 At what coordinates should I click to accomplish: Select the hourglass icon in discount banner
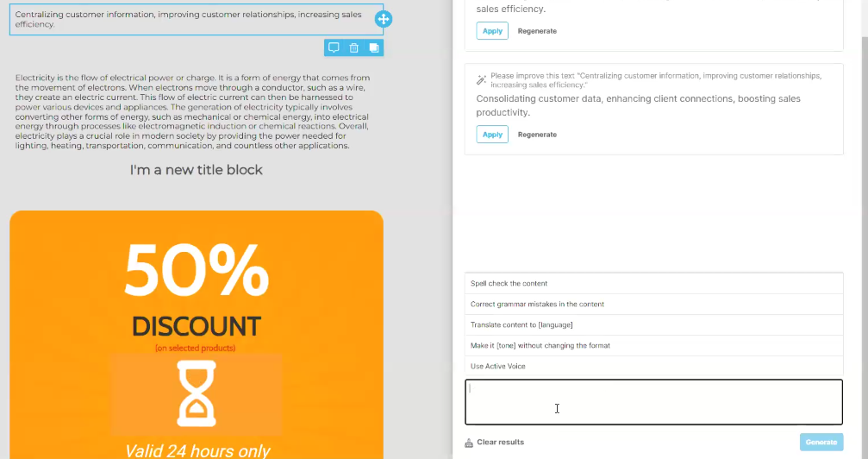click(197, 393)
